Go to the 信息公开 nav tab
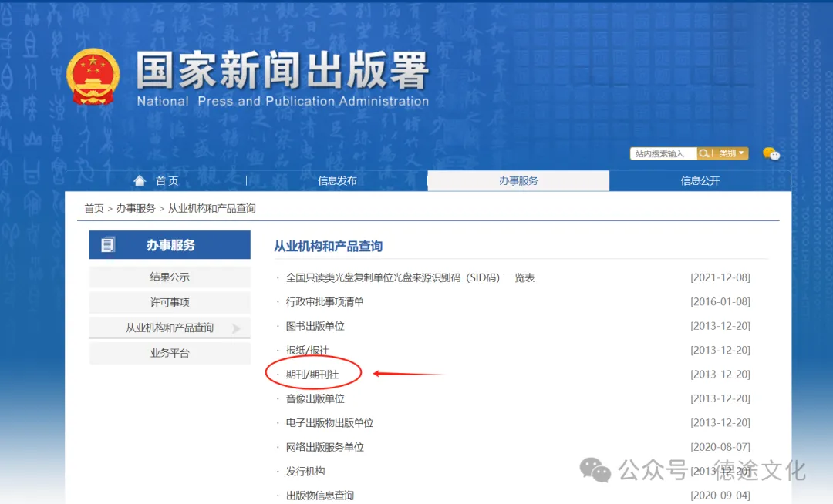The image size is (833, 504). 700,181
